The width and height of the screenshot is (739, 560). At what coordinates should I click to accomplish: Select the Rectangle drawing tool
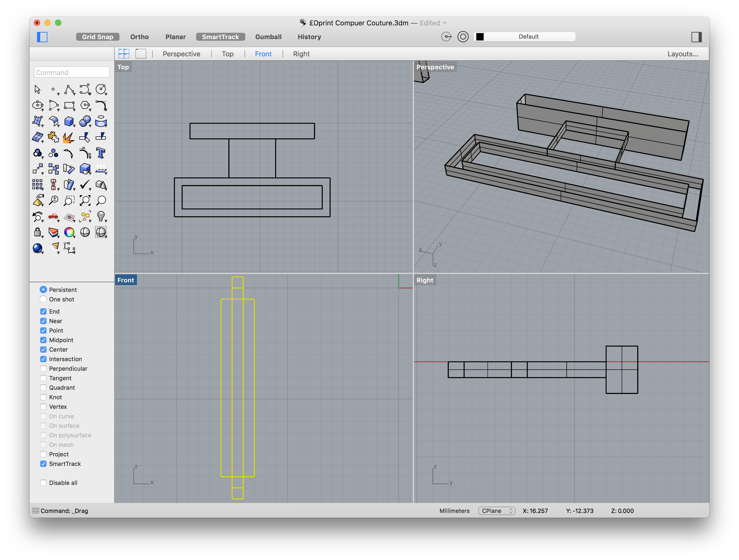(69, 105)
